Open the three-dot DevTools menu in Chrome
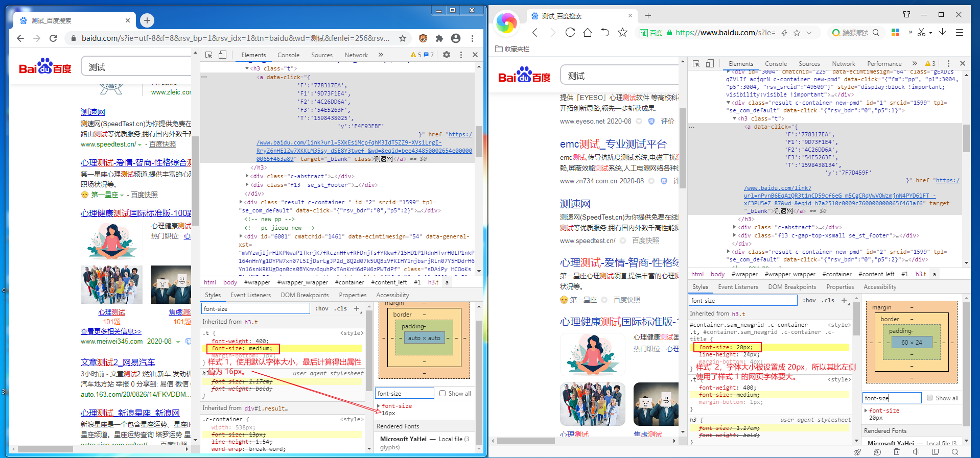This screenshot has width=980, height=458. (x=461, y=55)
